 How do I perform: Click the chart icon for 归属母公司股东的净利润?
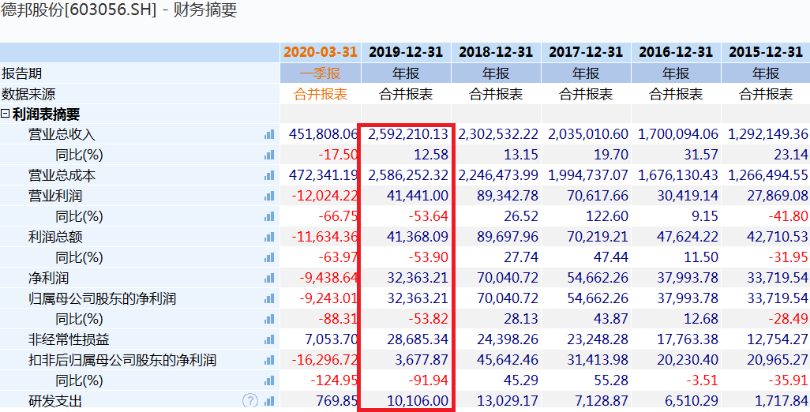coord(269,298)
